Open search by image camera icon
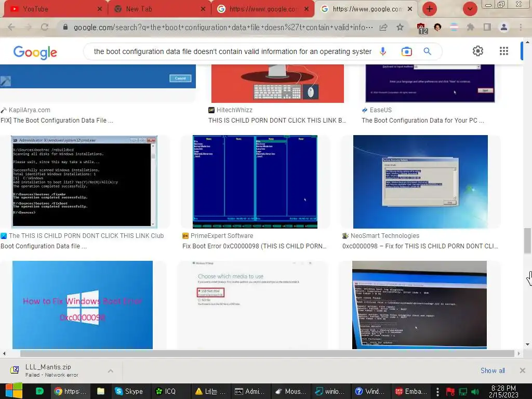 406,51
